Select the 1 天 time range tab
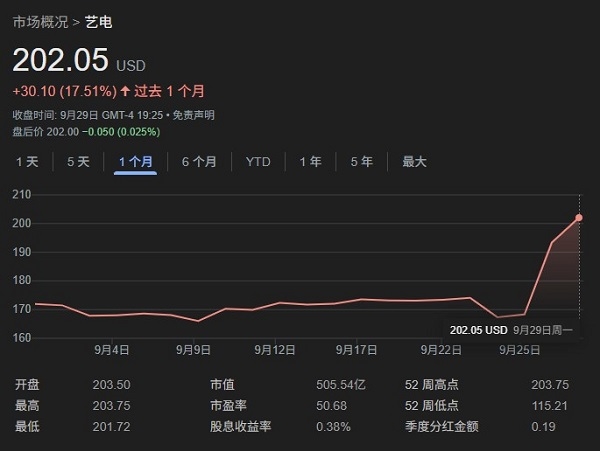The image size is (600, 451). coord(27,161)
